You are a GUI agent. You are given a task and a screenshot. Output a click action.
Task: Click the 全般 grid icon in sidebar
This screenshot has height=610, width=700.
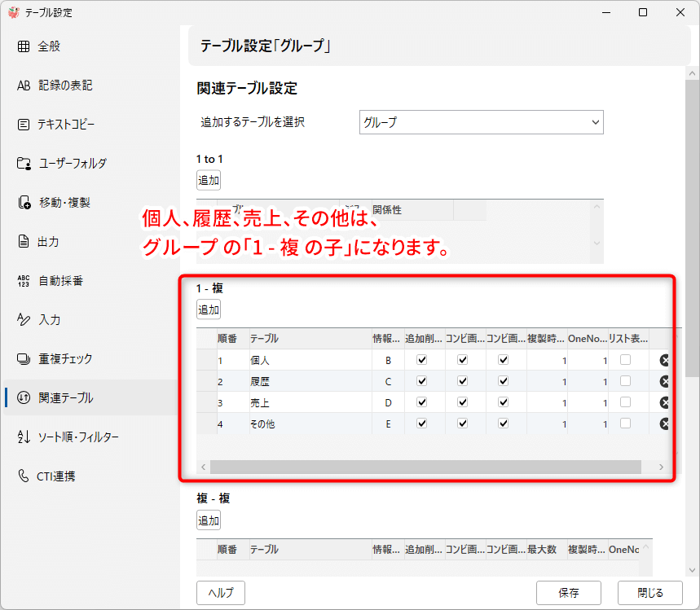(24, 46)
